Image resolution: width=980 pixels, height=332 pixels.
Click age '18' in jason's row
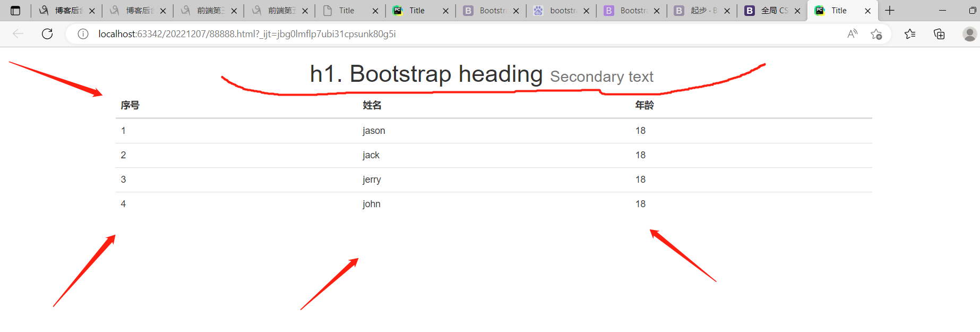click(x=641, y=131)
